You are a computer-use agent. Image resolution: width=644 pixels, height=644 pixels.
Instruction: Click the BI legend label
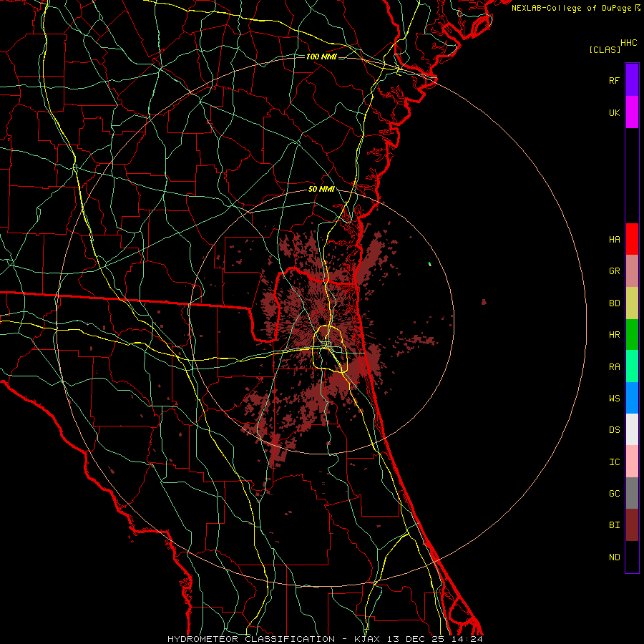(x=614, y=525)
